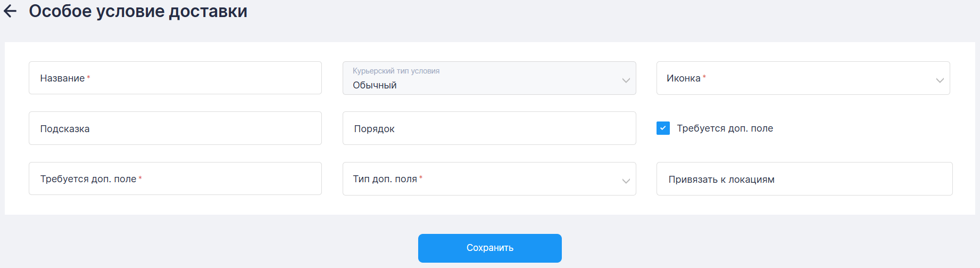Image resolution: width=980 pixels, height=268 pixels.
Task: Go back using the left arrow
Action: tap(10, 11)
